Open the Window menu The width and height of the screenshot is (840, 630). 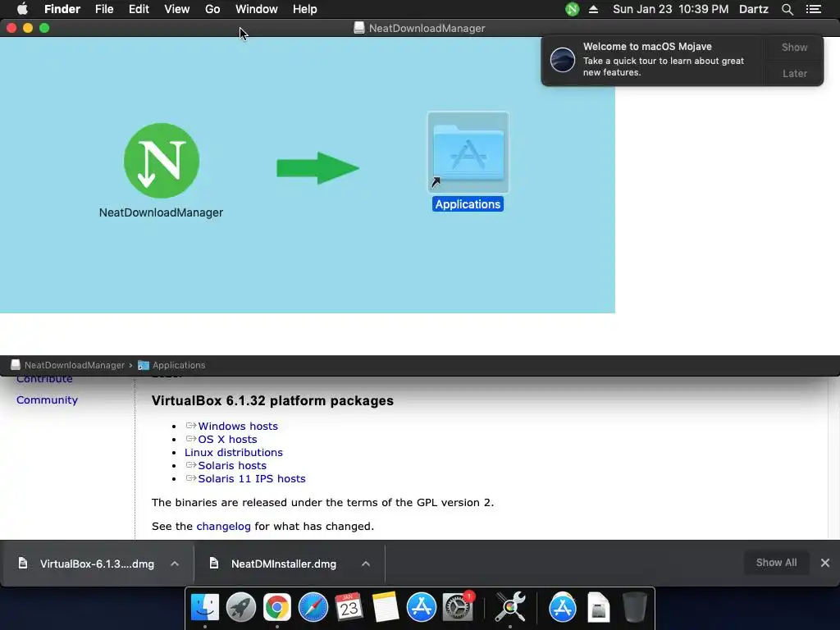click(x=257, y=9)
